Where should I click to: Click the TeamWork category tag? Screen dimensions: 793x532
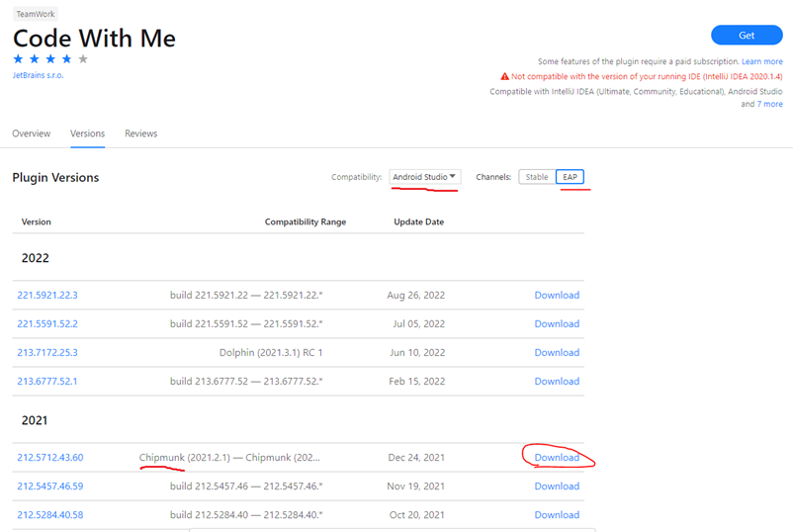tap(36, 14)
